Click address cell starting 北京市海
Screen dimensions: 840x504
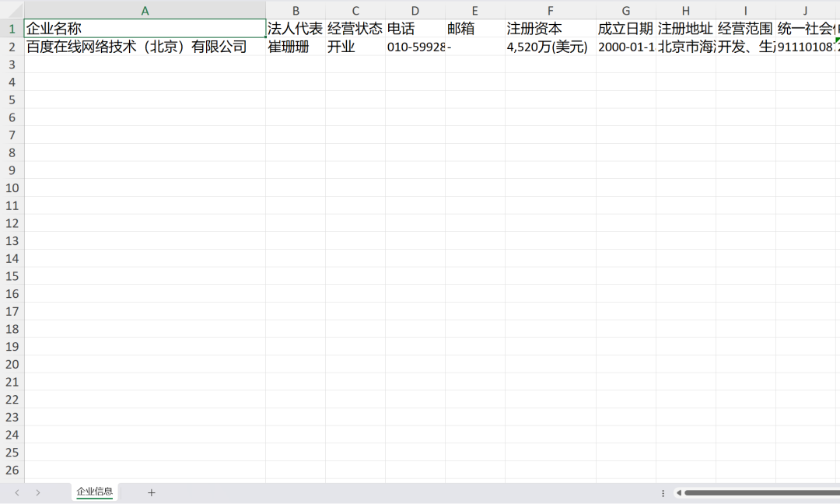686,47
